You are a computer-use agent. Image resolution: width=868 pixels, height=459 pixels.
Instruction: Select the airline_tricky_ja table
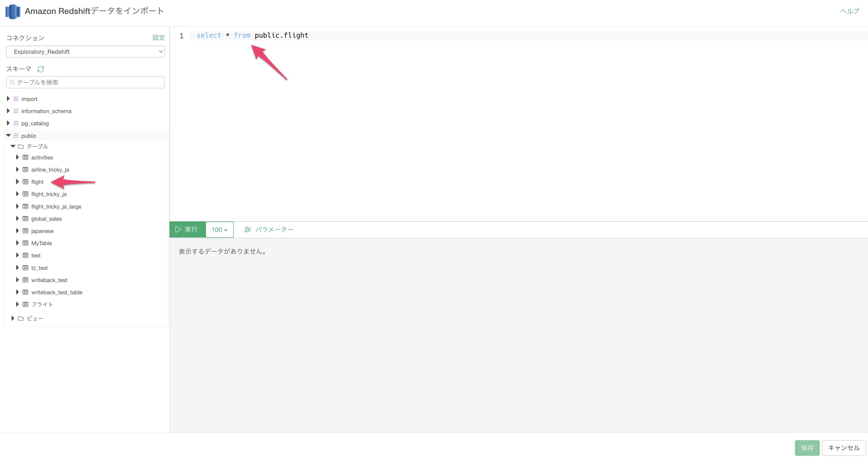pos(50,170)
